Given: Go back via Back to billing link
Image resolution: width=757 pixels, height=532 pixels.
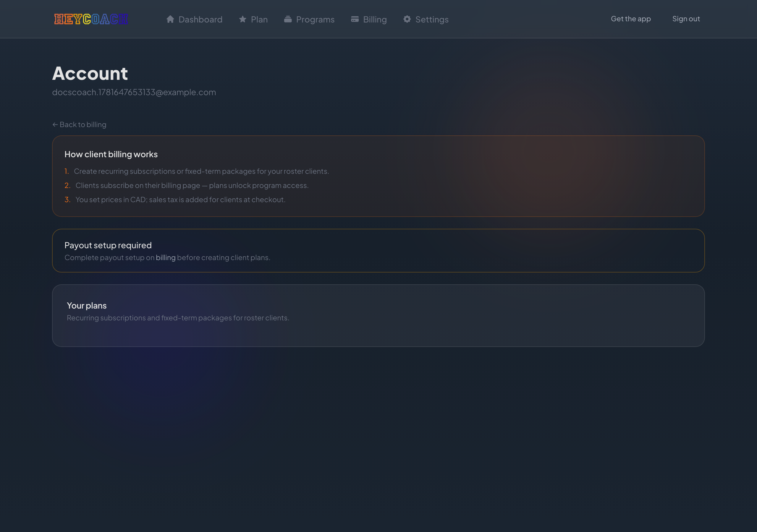Looking at the screenshot, I should [80, 125].
